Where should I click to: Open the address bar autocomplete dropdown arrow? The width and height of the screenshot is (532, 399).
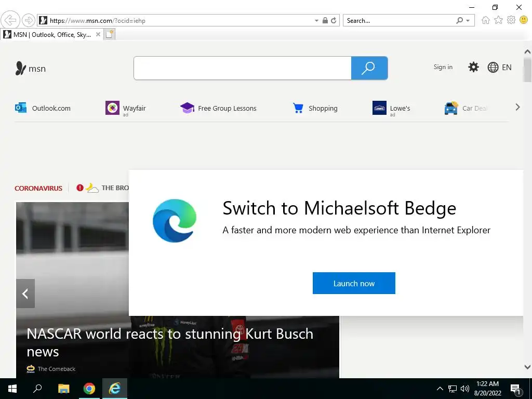click(316, 21)
